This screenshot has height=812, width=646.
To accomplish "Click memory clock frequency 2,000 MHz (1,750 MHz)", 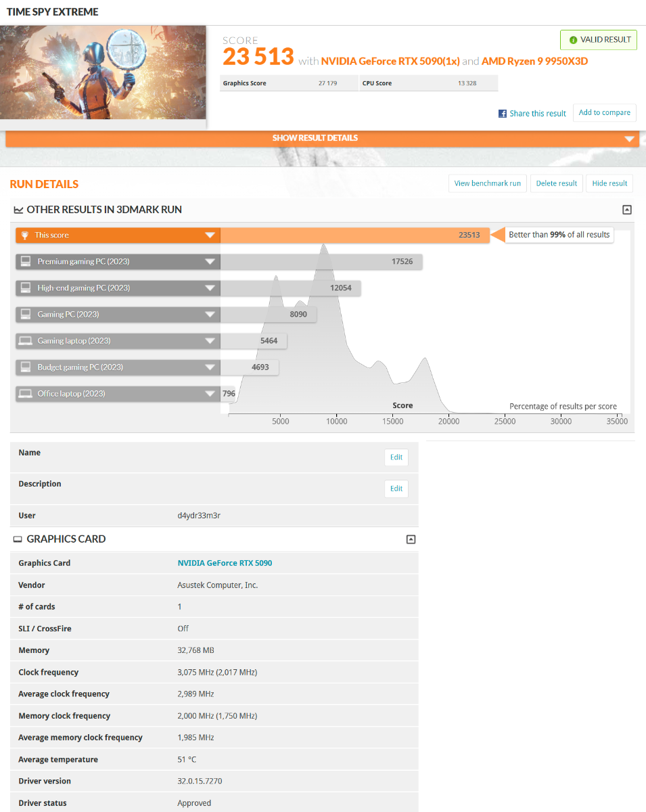I will 217,716.
